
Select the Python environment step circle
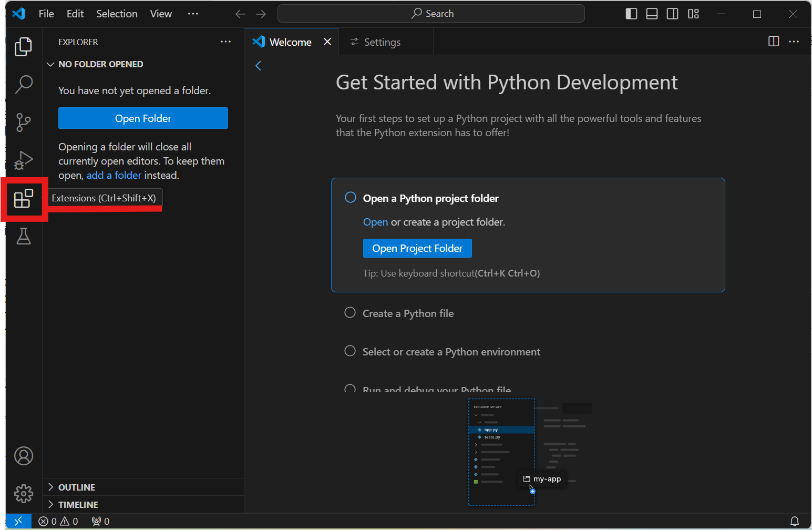350,351
